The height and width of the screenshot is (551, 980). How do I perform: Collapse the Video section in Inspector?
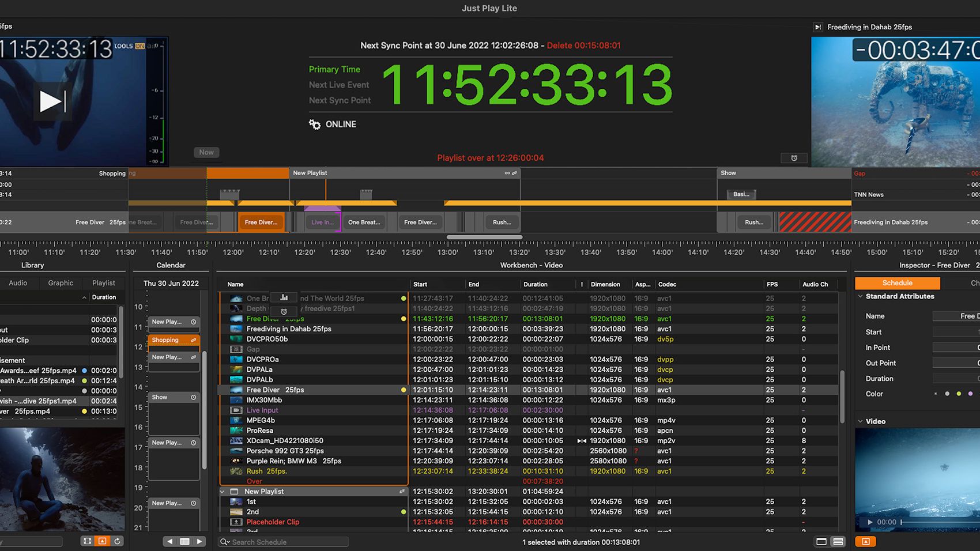pyautogui.click(x=861, y=421)
